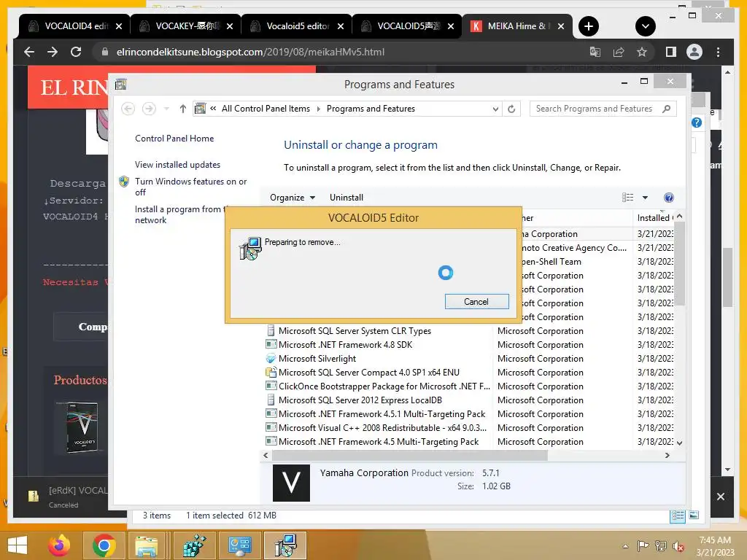Click the installer taskbar icon
The height and width of the screenshot is (560, 747).
coord(285,545)
